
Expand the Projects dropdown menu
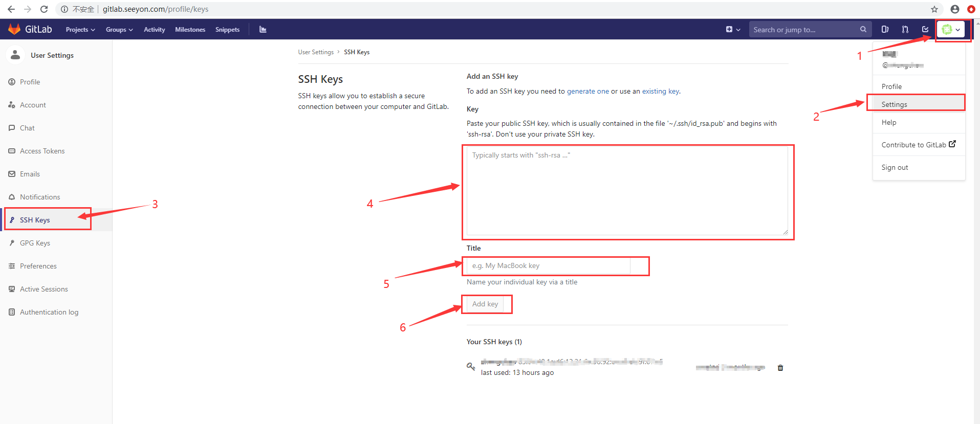[x=80, y=30]
